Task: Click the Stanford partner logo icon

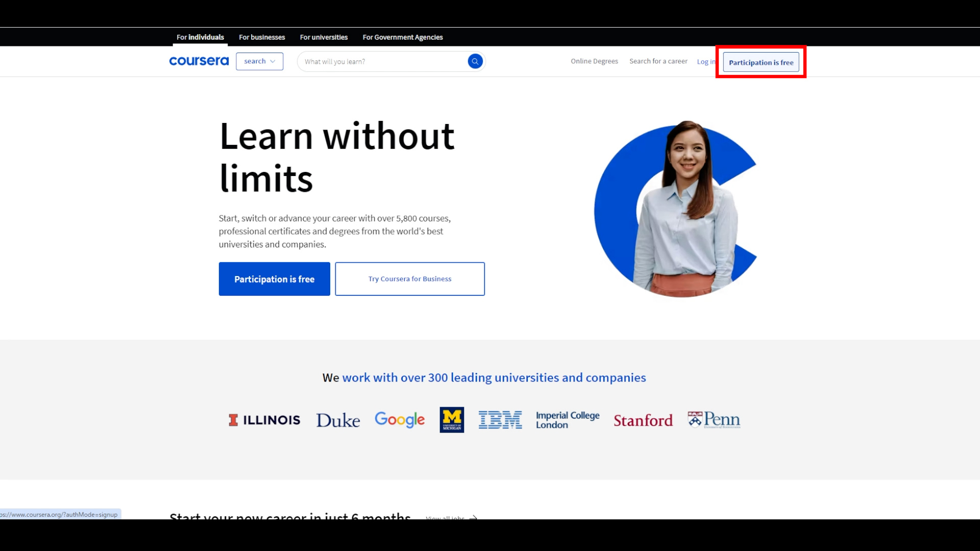Action: point(643,420)
